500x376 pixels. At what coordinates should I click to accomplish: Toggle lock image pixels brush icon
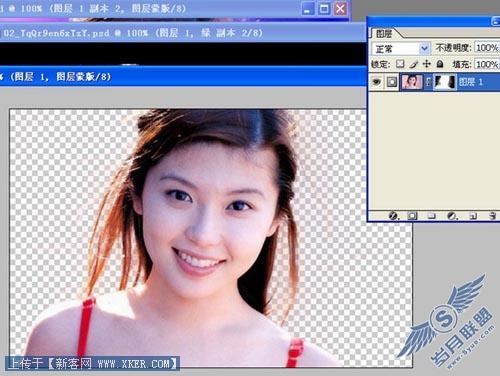point(414,64)
